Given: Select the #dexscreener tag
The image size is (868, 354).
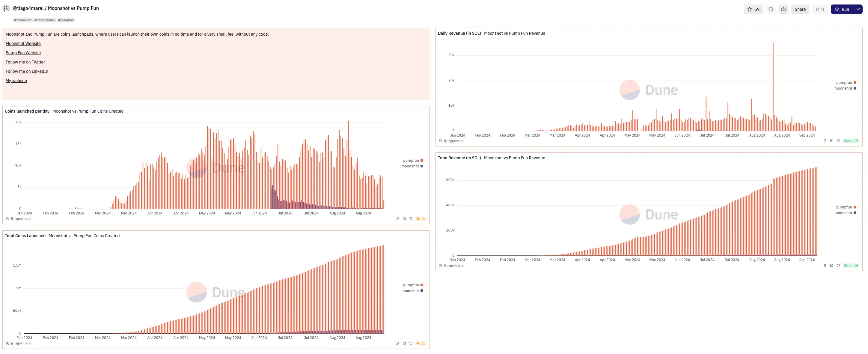Looking at the screenshot, I should [x=44, y=20].
